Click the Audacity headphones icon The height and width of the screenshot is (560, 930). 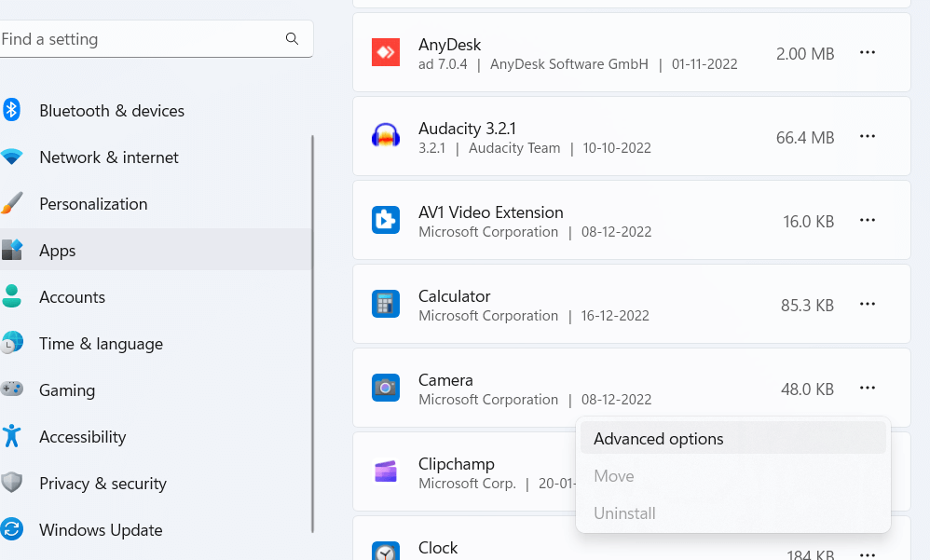[x=386, y=136]
